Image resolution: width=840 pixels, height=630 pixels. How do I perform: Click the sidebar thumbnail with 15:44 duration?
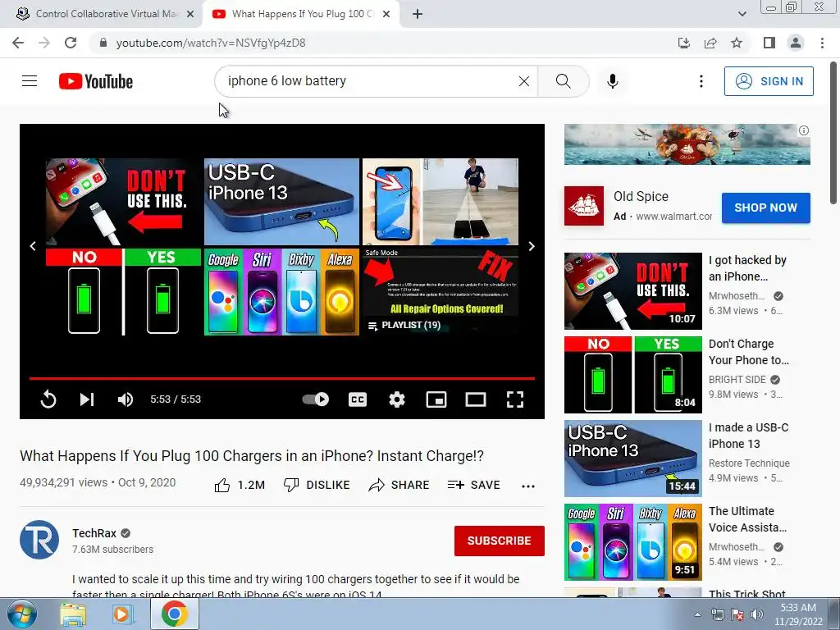pos(632,458)
